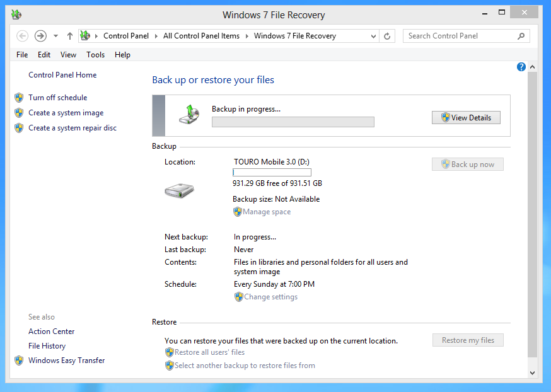551x392 pixels.
Task: Expand root chevron before Control Panel breadcrumb
Action: (96, 36)
